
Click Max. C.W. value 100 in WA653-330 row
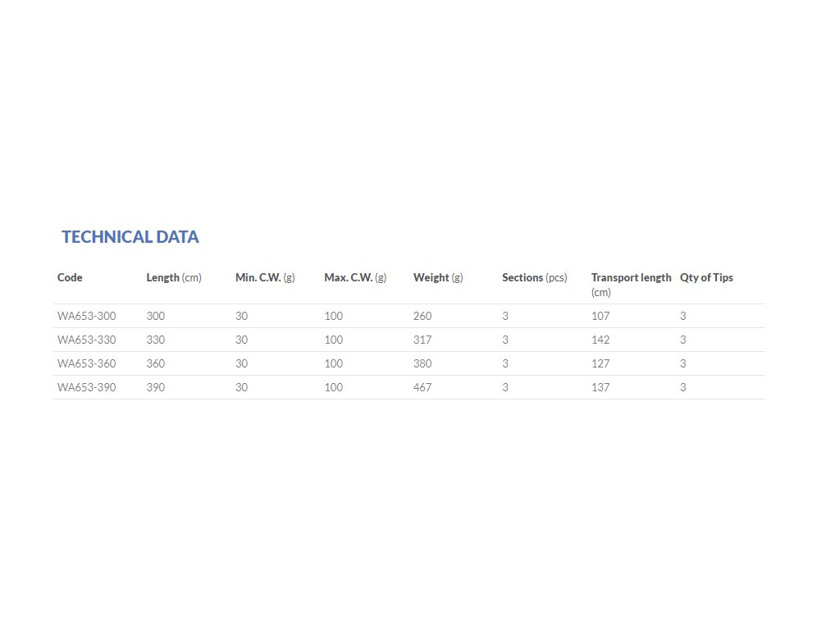tap(333, 340)
